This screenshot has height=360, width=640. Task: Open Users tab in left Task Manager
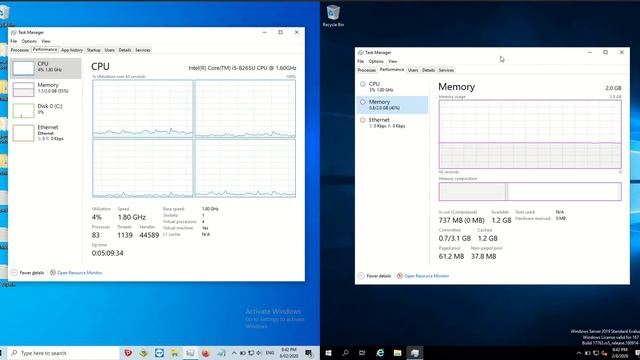pos(109,50)
